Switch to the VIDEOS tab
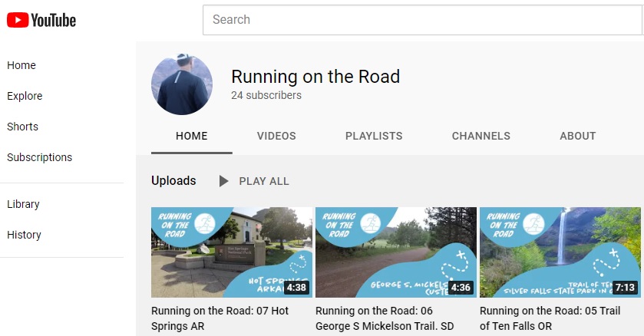The image size is (644, 336). pos(276,136)
